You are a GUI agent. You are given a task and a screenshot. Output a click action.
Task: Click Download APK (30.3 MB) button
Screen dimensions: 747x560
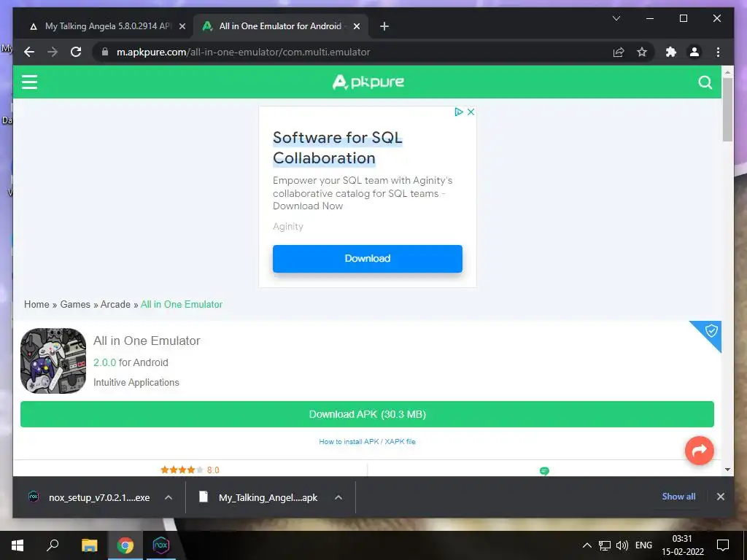(x=368, y=414)
